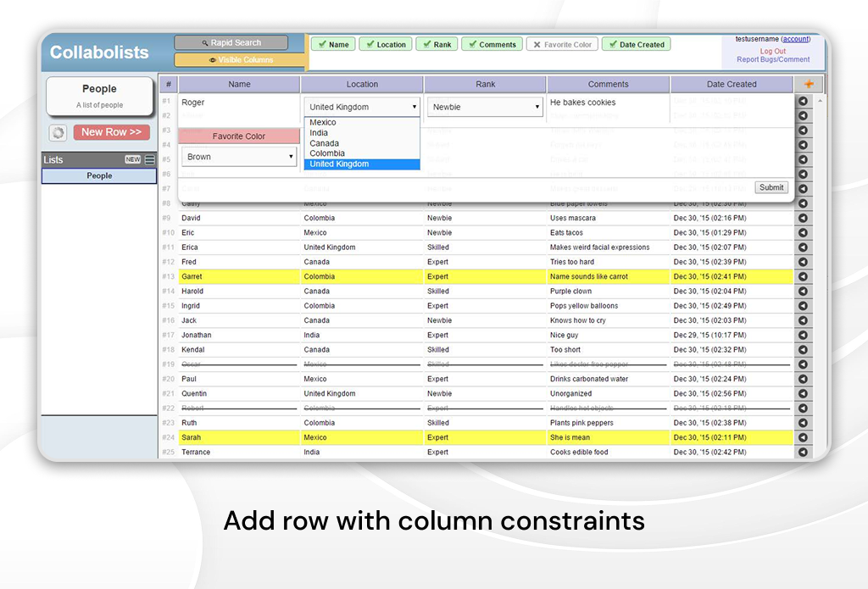This screenshot has width=868, height=589.
Task: Open the Favorite Color dropdown showing Brown
Action: click(x=238, y=158)
